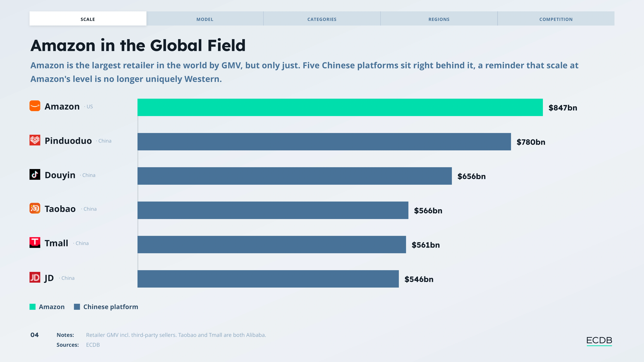Click the Taobao bar in the chart
Viewport: 644px width, 362px height.
[x=273, y=210]
